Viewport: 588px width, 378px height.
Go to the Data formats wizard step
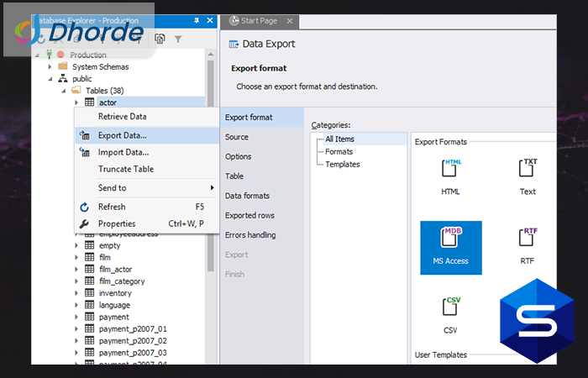point(247,196)
